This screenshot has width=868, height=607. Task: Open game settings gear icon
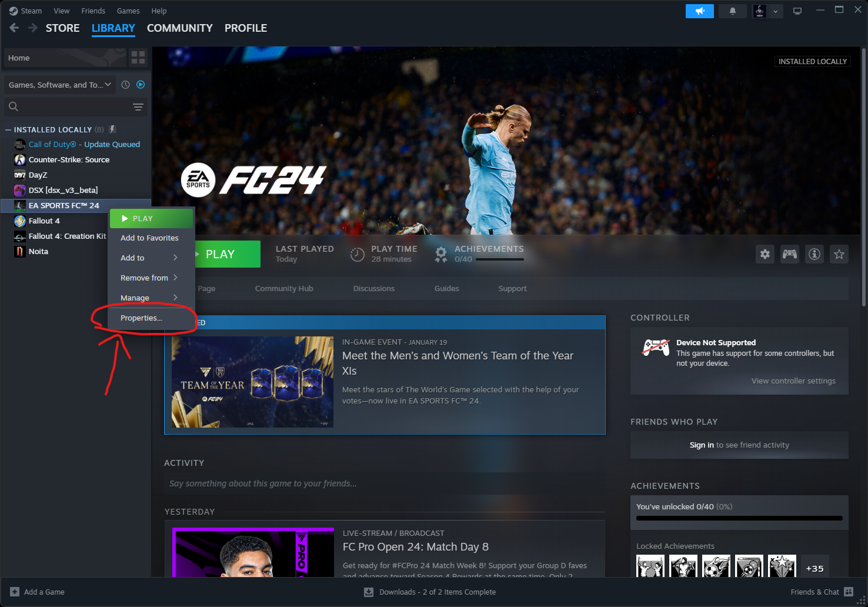(764, 254)
